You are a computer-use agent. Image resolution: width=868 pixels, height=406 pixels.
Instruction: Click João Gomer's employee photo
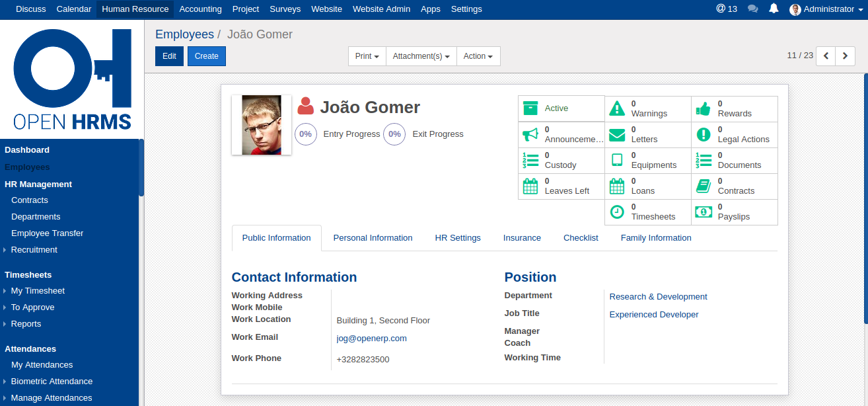click(262, 125)
